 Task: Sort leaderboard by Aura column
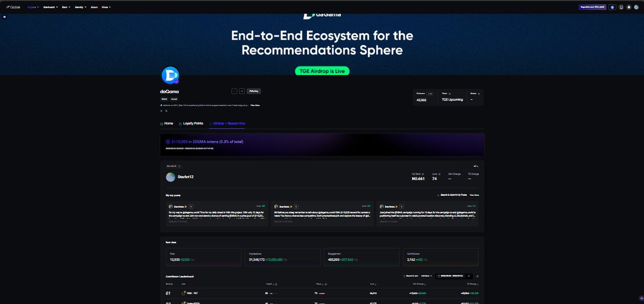pos(373,284)
